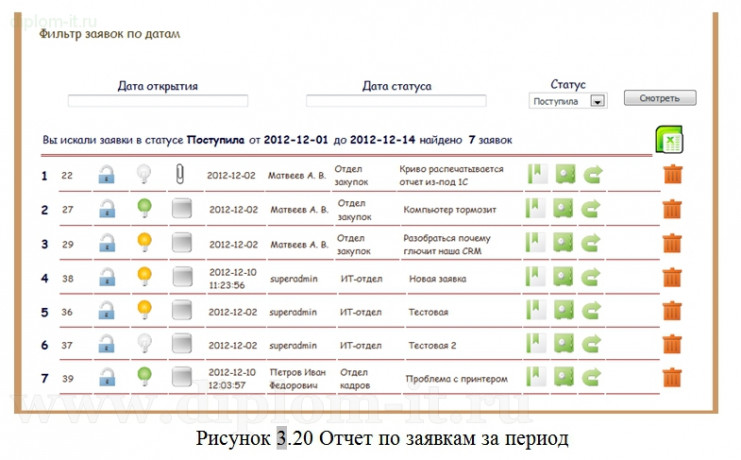
Task: Click "Криво распечатывается отчет из-под 1С"
Action: 451,175
